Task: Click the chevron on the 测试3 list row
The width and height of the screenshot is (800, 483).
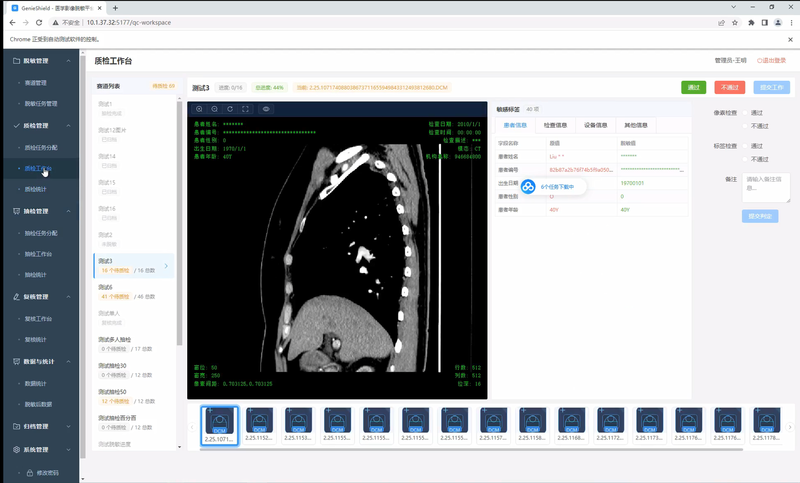Action: pos(166,266)
